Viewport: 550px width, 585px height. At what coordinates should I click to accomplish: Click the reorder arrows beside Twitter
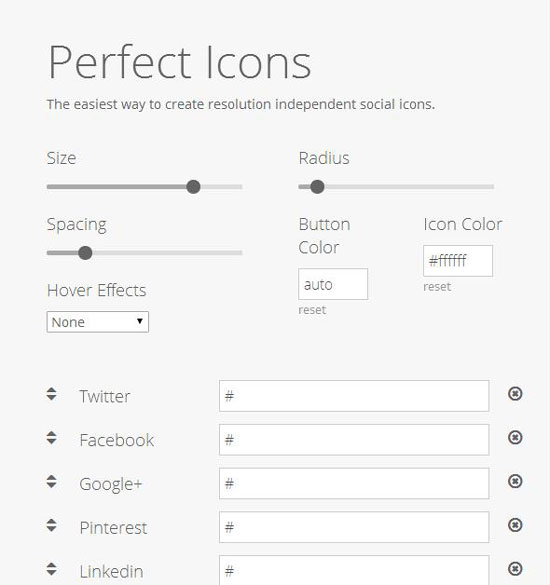[51, 394]
